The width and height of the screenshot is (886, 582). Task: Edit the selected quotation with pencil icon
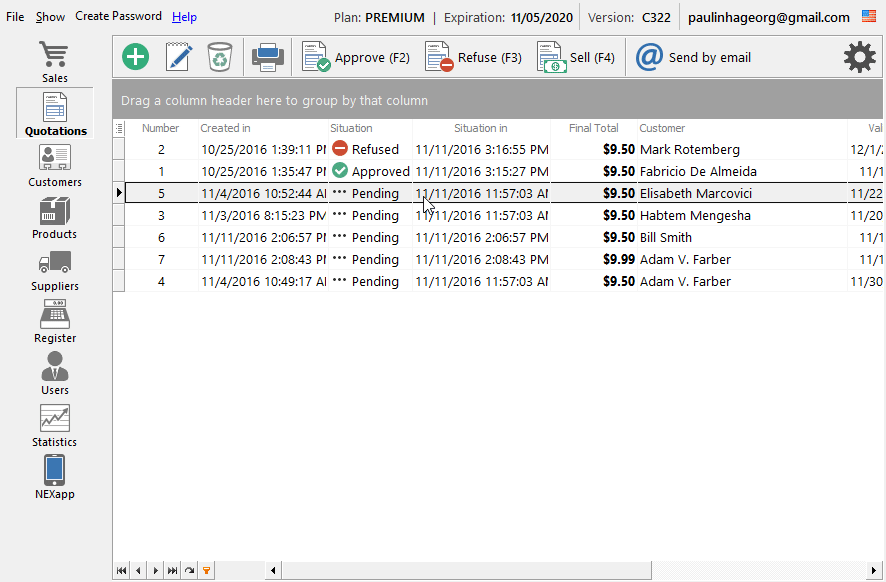tap(179, 57)
